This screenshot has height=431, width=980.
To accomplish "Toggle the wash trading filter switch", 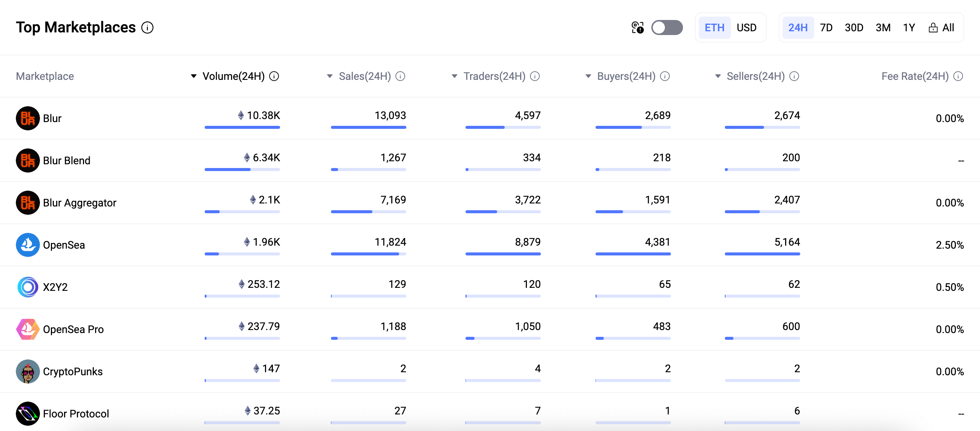I will 667,28.
